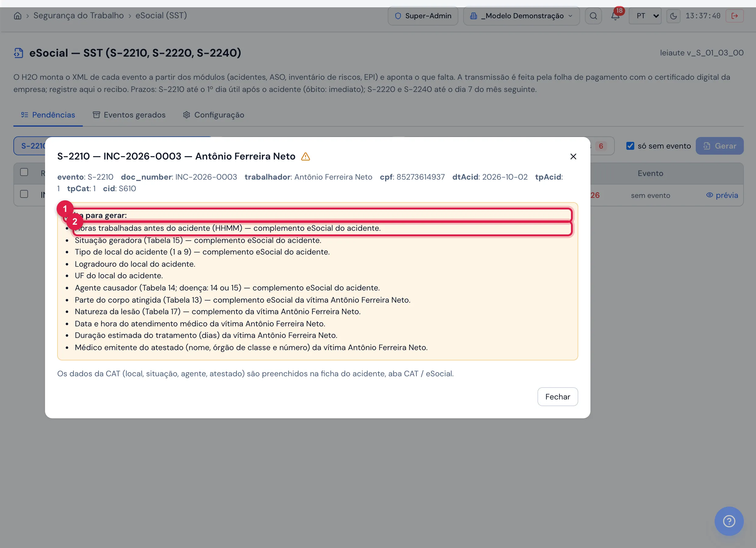This screenshot has height=548, width=756.
Task: Close the S-2210 dialog with X
Action: tap(573, 156)
